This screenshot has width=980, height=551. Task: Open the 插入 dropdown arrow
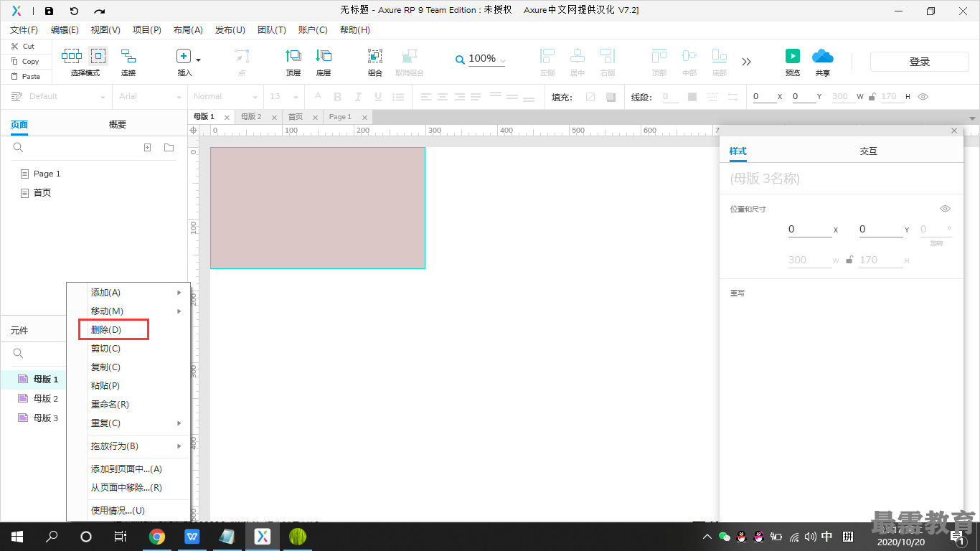(x=199, y=60)
